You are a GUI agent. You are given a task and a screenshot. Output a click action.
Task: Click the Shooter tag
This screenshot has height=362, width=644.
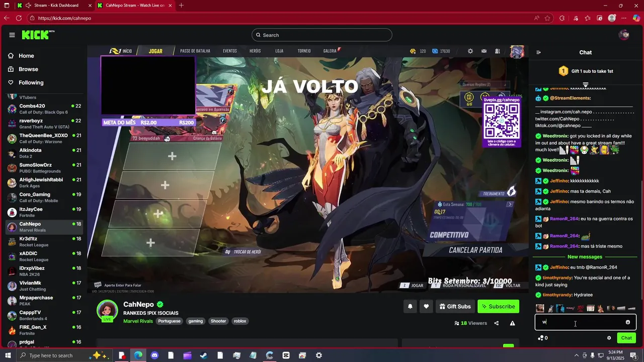click(218, 321)
